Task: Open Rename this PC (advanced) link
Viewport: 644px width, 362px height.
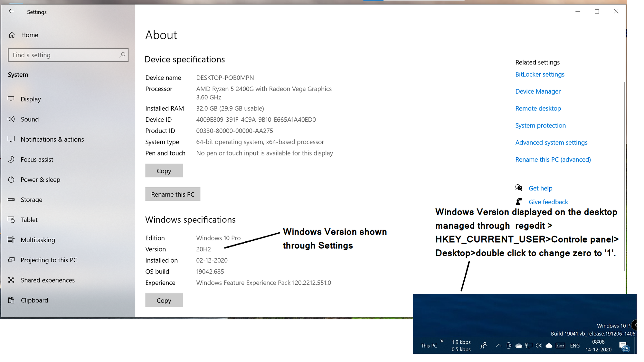Action: [553, 160]
